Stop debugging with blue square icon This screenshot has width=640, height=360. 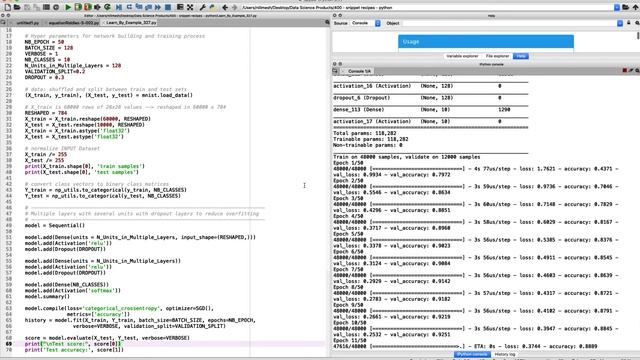(168, 7)
